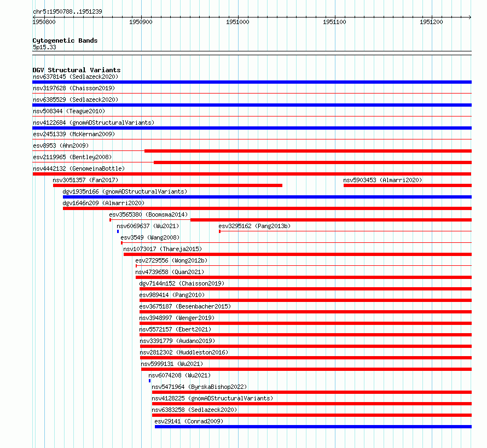Click the red bar under nsv3051357 (Fan2017)

[168, 185]
